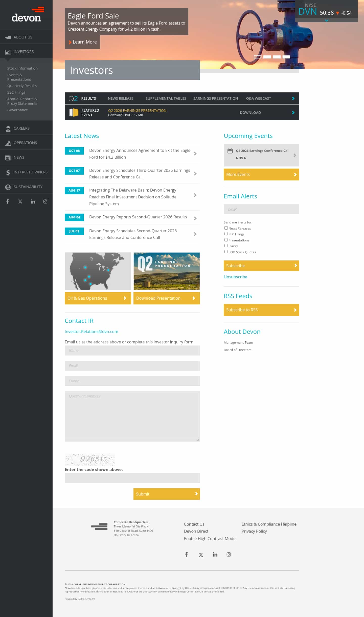Click arrow on Q2 Results bar
Viewport: 364px width, 617px height.
[x=293, y=98]
